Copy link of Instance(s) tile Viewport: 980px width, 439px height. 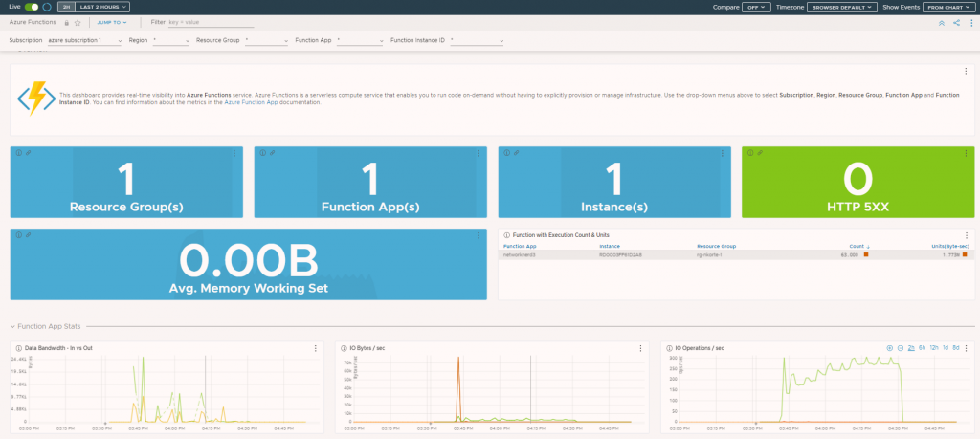pos(516,153)
